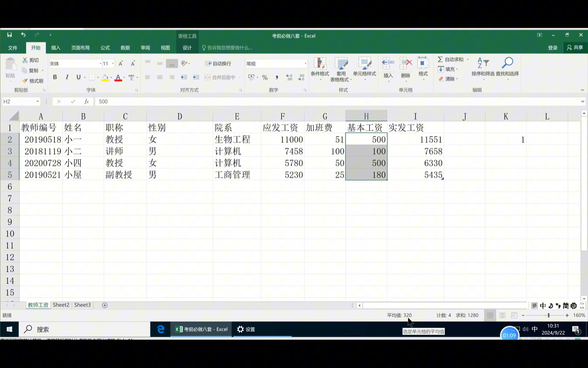Increase decimal places
Viewport: 588px width, 368px height.
click(x=289, y=77)
